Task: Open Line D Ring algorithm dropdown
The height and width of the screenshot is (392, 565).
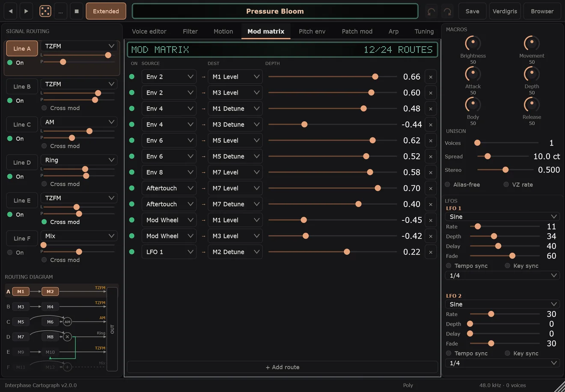Action: (79, 160)
